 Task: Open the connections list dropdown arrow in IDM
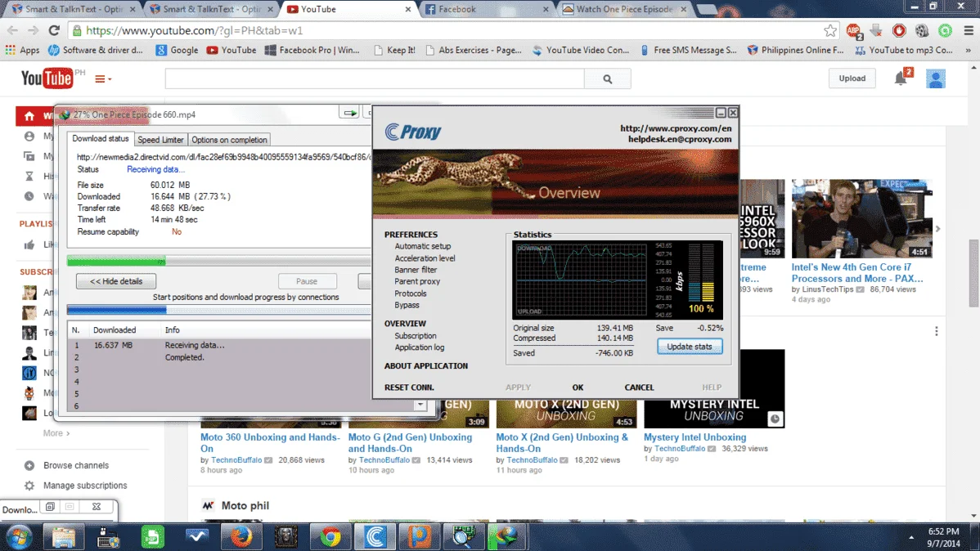[x=420, y=405]
